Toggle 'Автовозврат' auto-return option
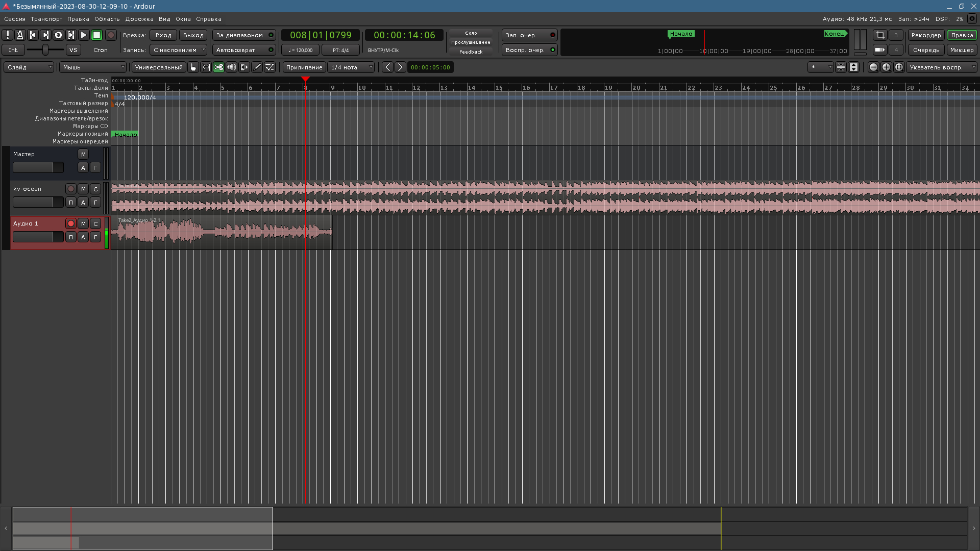The image size is (980, 551). tap(244, 50)
